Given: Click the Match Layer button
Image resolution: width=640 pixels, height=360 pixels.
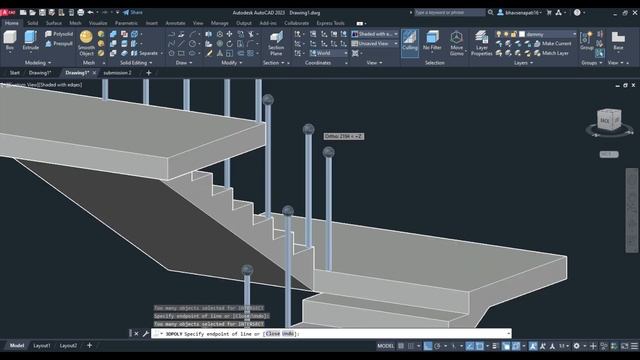Looking at the screenshot, I should (551, 53).
